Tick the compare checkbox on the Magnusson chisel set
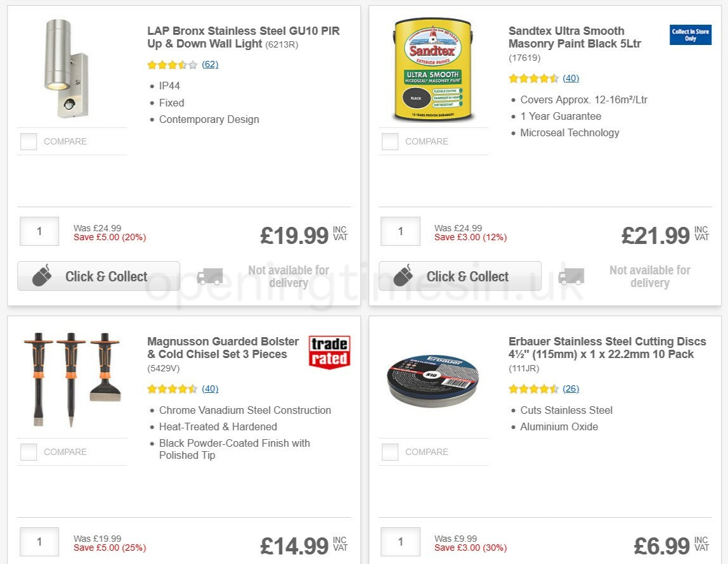Image resolution: width=728 pixels, height=564 pixels. pyautogui.click(x=29, y=452)
